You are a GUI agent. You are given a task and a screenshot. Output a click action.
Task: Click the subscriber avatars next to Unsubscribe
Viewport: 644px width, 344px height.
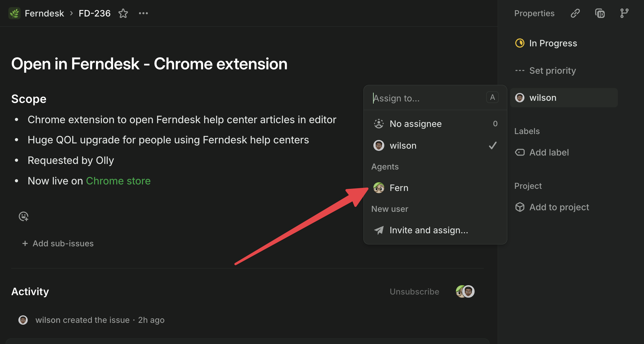coord(465,291)
